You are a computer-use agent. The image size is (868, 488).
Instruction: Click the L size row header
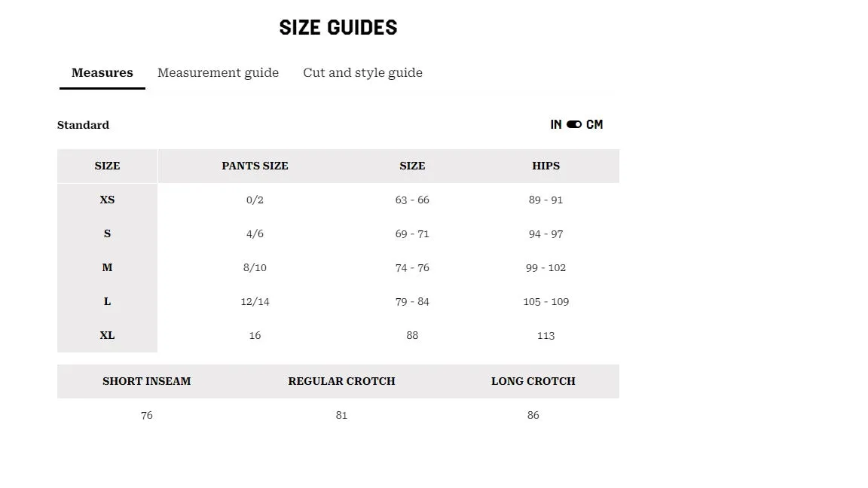pyautogui.click(x=108, y=301)
